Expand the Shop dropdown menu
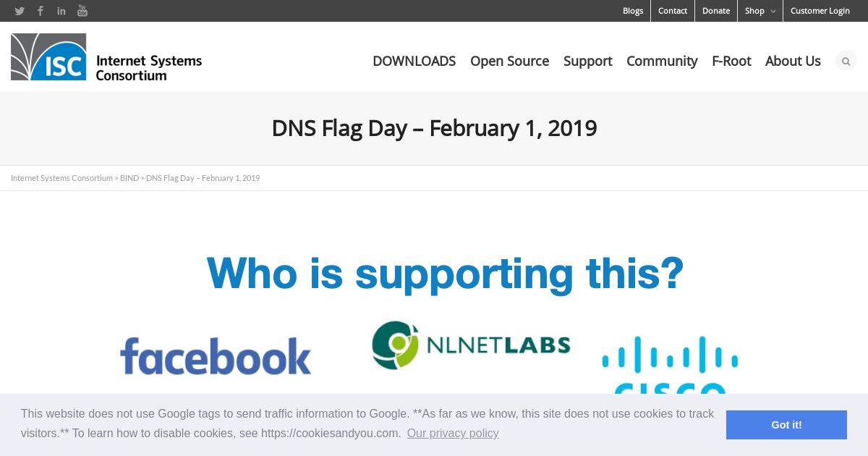 pyautogui.click(x=760, y=11)
